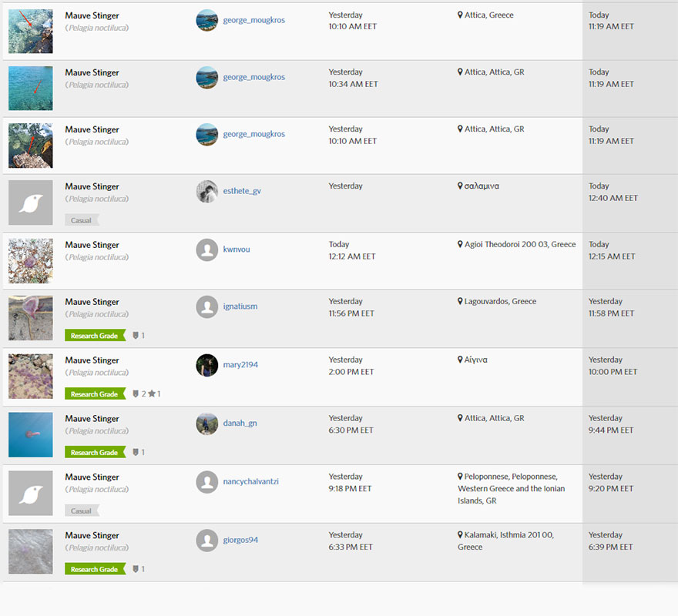Open the Mauve Stinger title in kwnvou's row
Viewport: 678px width, 616px height.
click(92, 245)
